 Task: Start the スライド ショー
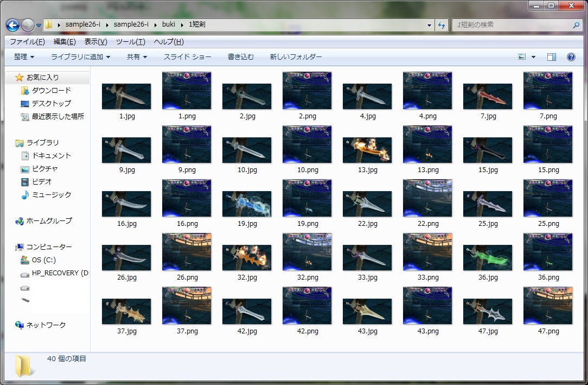click(x=187, y=56)
